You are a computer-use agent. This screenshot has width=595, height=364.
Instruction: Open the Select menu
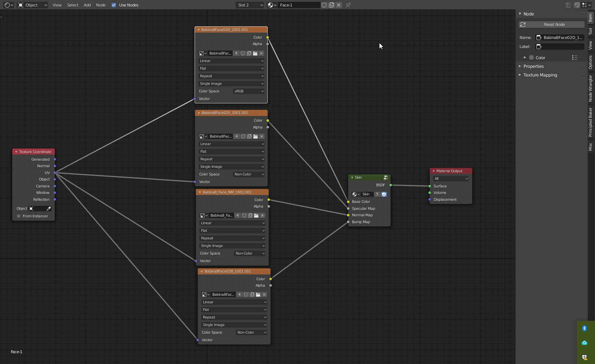pos(73,5)
